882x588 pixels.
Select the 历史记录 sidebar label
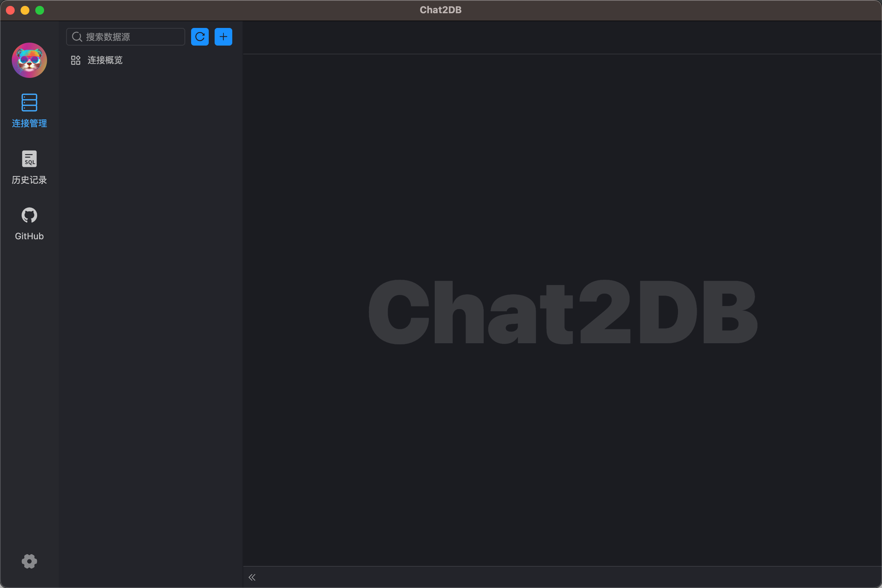(x=29, y=180)
